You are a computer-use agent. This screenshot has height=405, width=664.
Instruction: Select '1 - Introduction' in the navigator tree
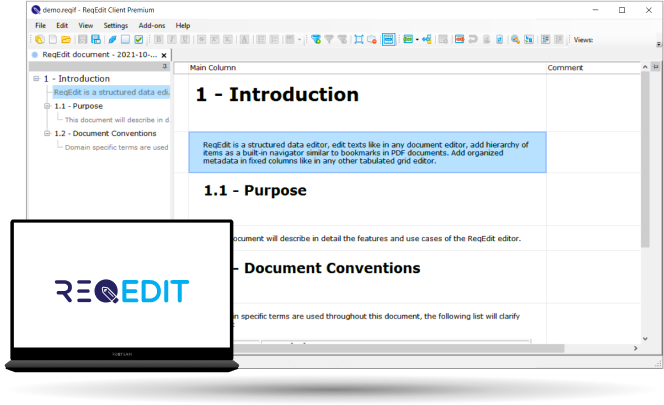click(77, 79)
